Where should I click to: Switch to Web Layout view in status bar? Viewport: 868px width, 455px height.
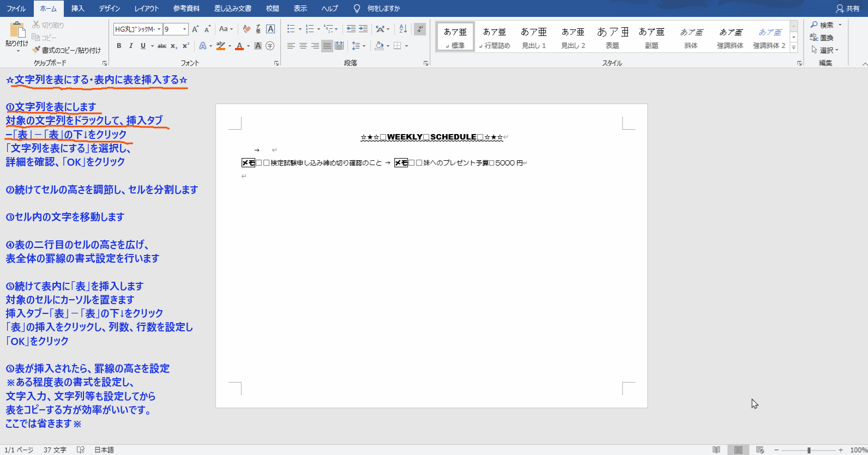coord(759,450)
